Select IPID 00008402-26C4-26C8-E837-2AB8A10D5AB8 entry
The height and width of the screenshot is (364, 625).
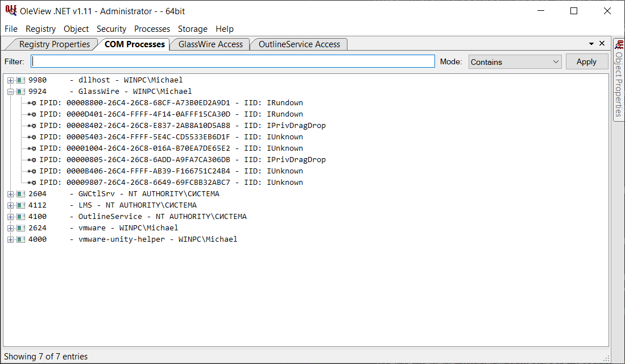coord(183,126)
